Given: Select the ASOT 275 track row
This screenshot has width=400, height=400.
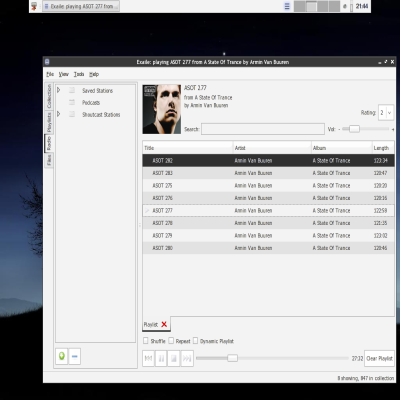Looking at the screenshot, I should click(x=269, y=185).
